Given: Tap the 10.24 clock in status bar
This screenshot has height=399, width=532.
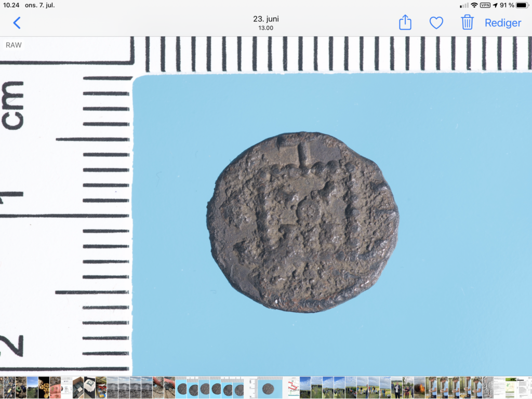Looking at the screenshot, I should [x=11, y=5].
